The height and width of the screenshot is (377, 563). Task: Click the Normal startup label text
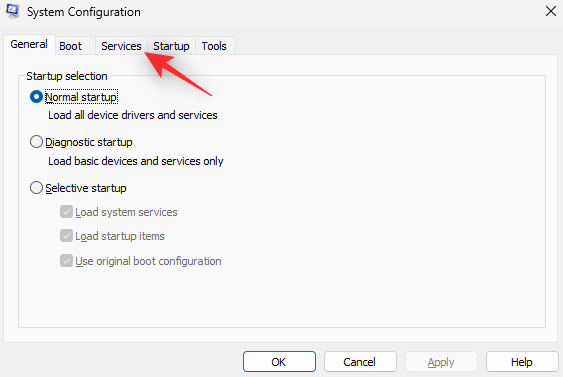81,97
